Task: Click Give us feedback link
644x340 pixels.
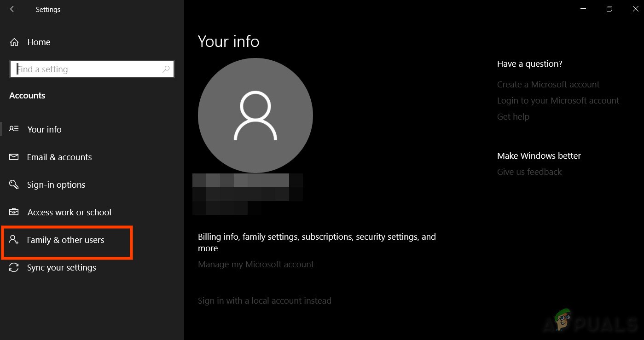Action: 529,172
